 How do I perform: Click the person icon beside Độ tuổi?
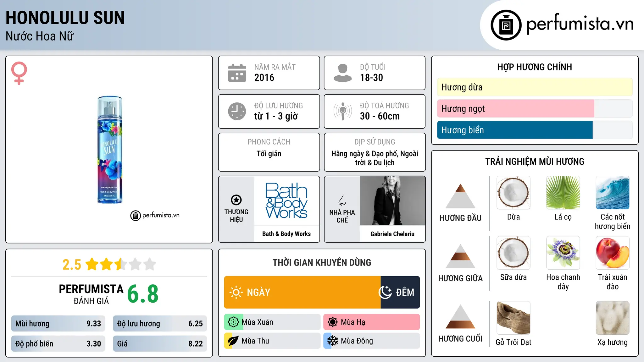coord(342,73)
